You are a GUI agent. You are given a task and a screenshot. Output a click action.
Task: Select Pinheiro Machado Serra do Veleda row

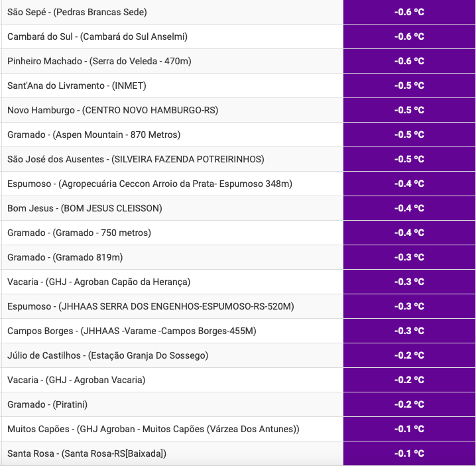(238, 61)
